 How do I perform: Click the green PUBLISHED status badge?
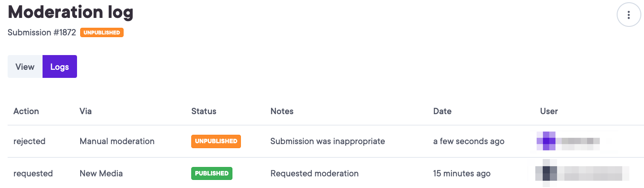click(x=212, y=173)
